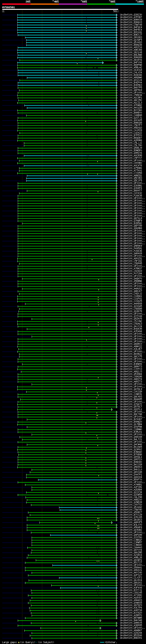The width and height of the screenshot is (146, 644).
Task: Select the UniRef100_Q5CVB3 label
Action: (131, 178)
